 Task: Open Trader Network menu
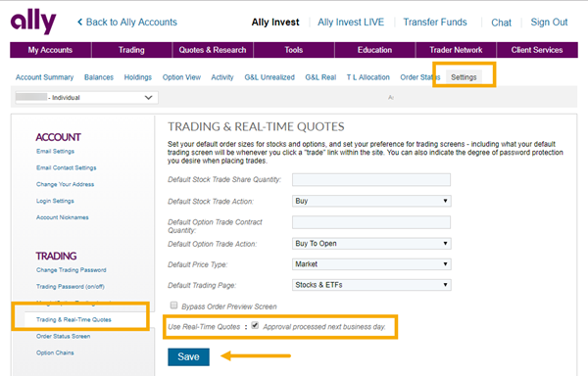pyautogui.click(x=456, y=50)
